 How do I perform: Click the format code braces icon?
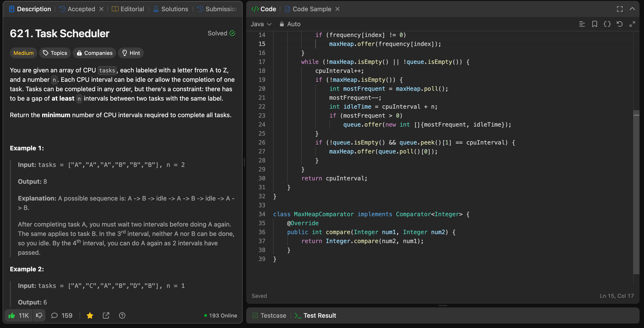point(607,24)
